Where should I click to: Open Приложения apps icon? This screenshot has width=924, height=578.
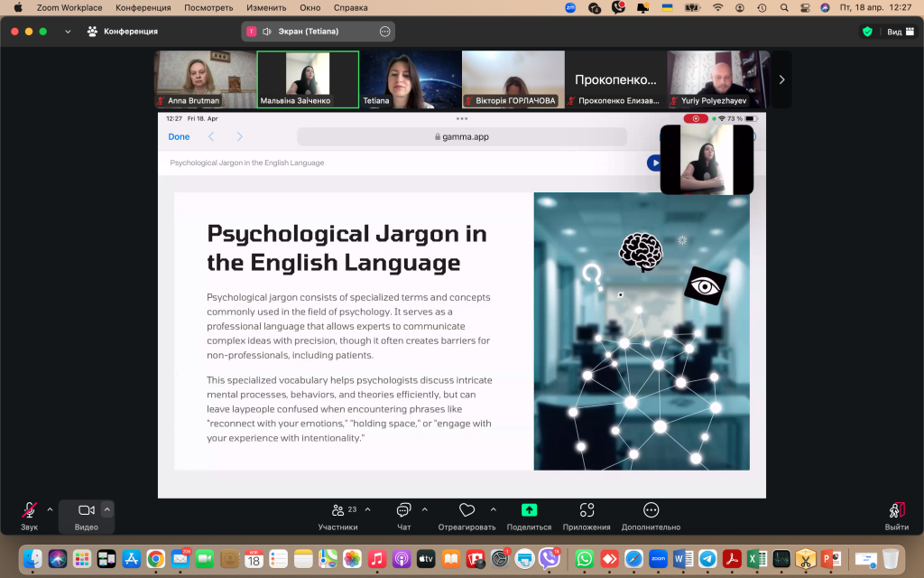(587, 511)
